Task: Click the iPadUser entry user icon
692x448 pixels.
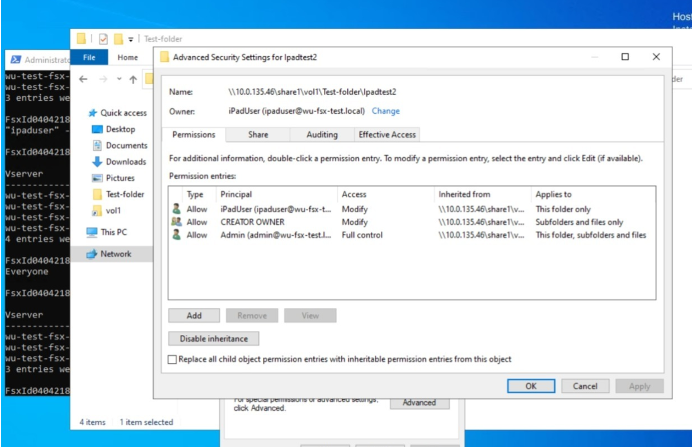Action: coord(177,209)
